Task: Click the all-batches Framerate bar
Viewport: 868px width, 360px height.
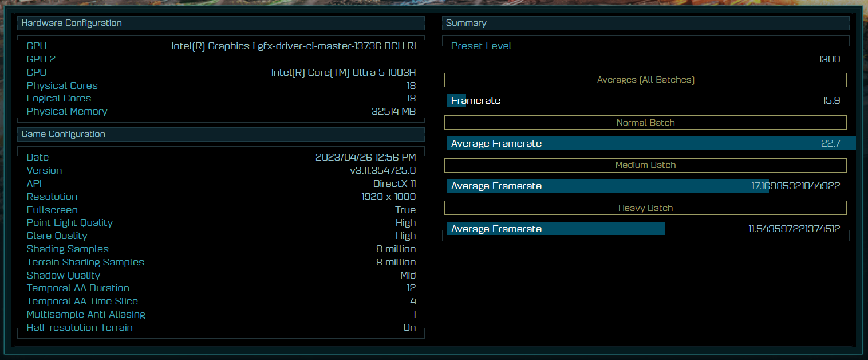Action: 456,101
